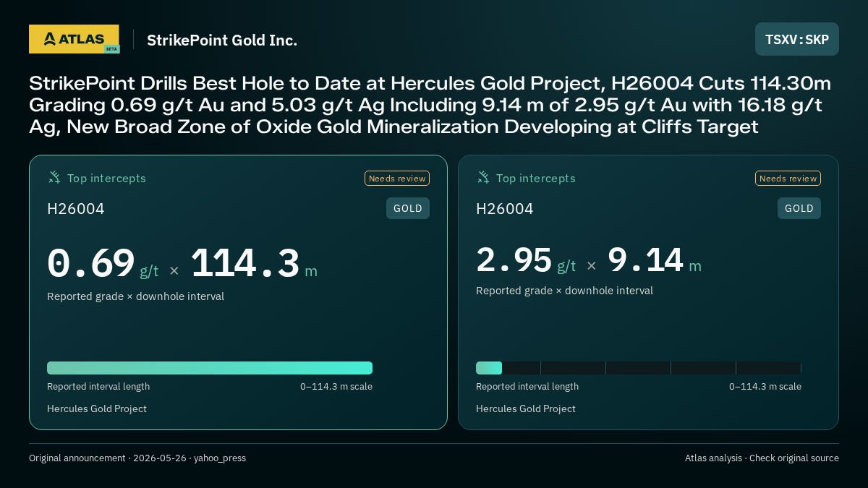Click the H26004 hole ID in the 0.69 g/t card
Image resolution: width=868 pixels, height=488 pixels.
pyautogui.click(x=76, y=209)
